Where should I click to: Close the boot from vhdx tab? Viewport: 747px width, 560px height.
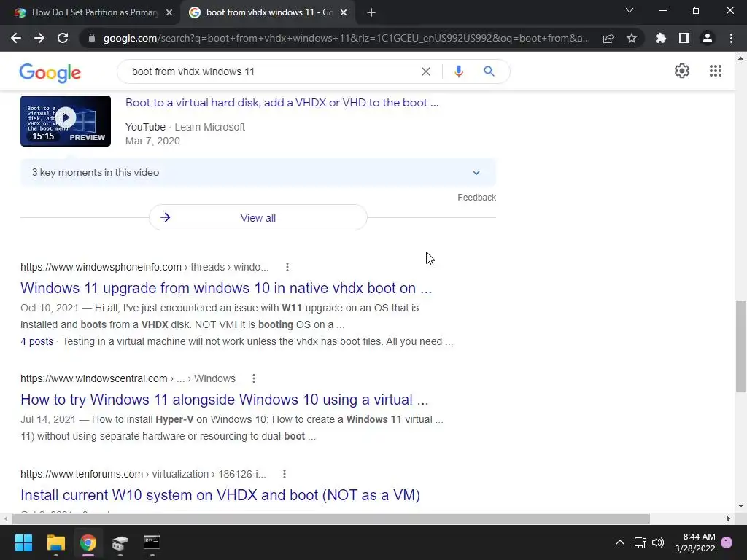point(344,12)
